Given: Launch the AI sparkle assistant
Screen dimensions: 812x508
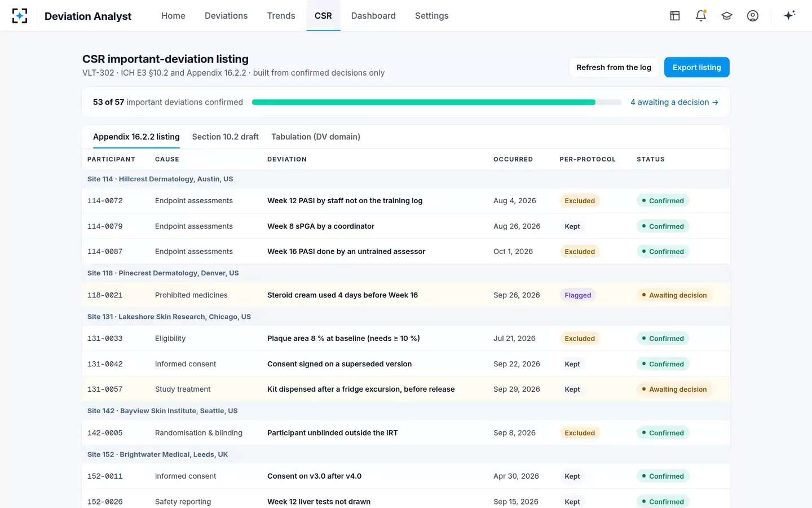Looking at the screenshot, I should (x=789, y=15).
